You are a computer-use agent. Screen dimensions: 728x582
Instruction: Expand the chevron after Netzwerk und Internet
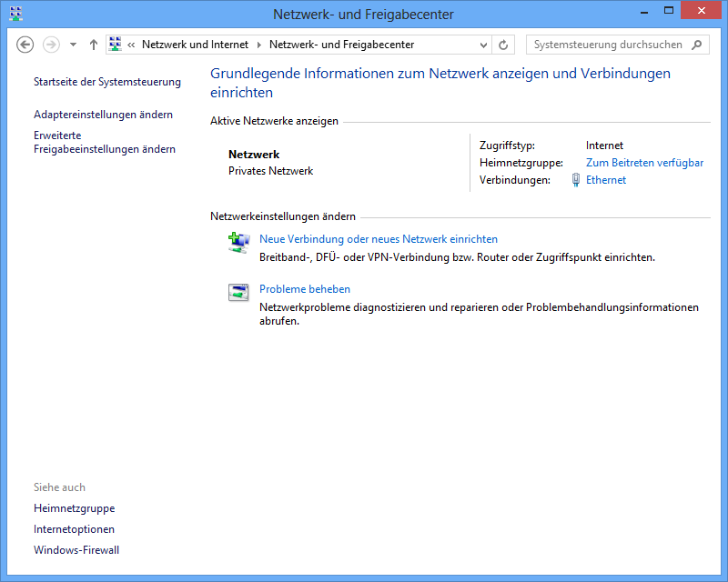[258, 45]
